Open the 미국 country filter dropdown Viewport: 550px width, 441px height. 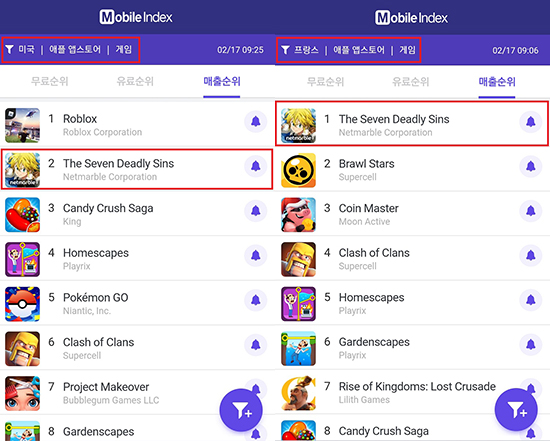[x=26, y=49]
